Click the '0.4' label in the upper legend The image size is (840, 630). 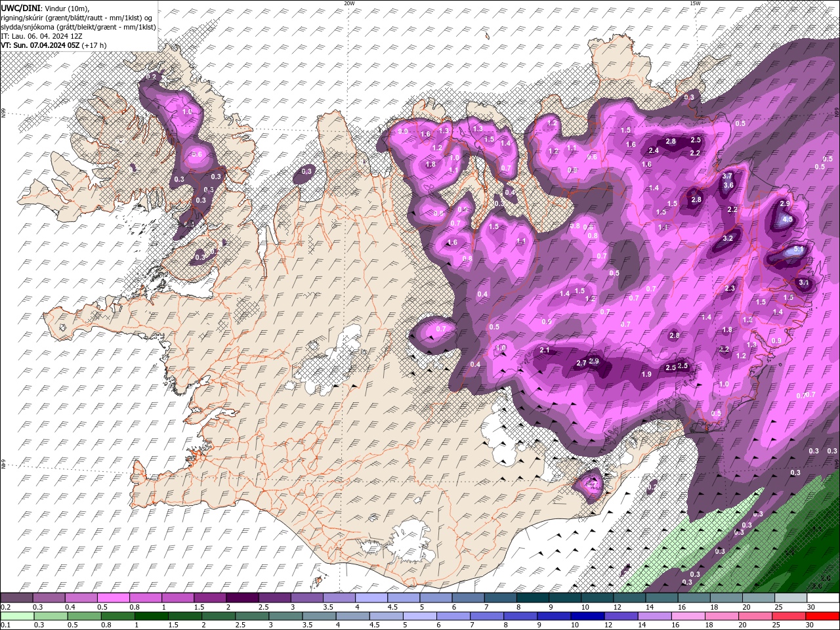(70, 607)
